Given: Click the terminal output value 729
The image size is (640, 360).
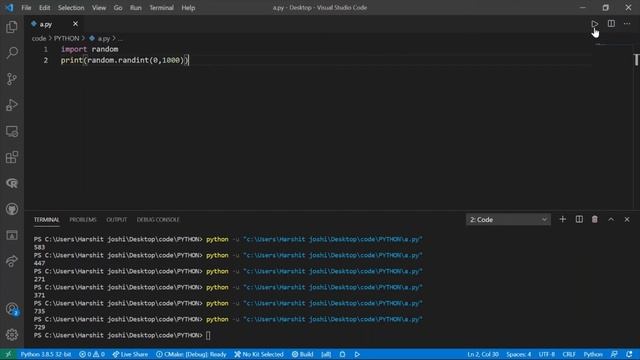Looking at the screenshot, I should pyautogui.click(x=40, y=327).
